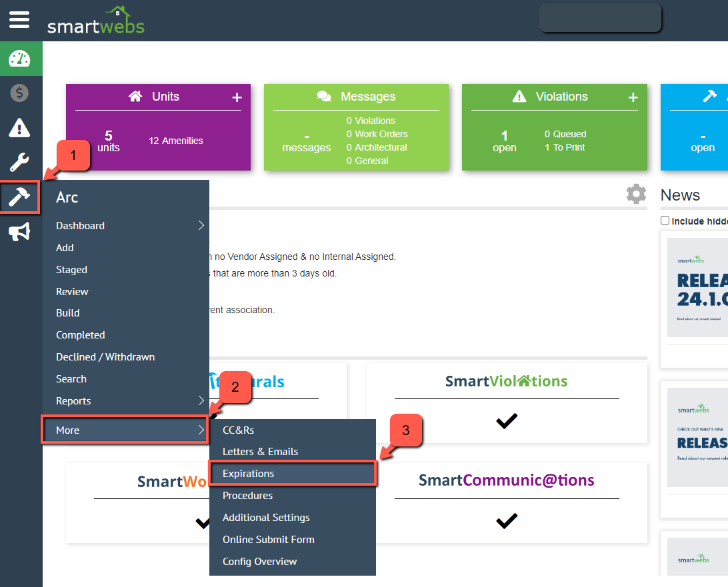Click the chat bubbles icon on Messages card
This screenshot has width=728, height=587.
coord(324,96)
